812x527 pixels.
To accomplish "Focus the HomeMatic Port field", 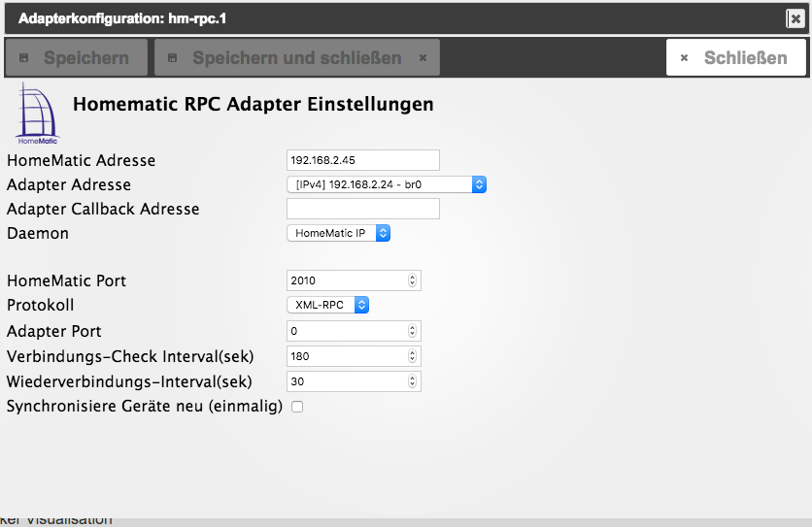I will [354, 280].
